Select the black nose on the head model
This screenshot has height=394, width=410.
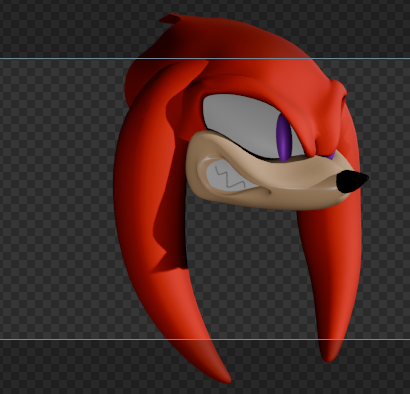point(351,181)
